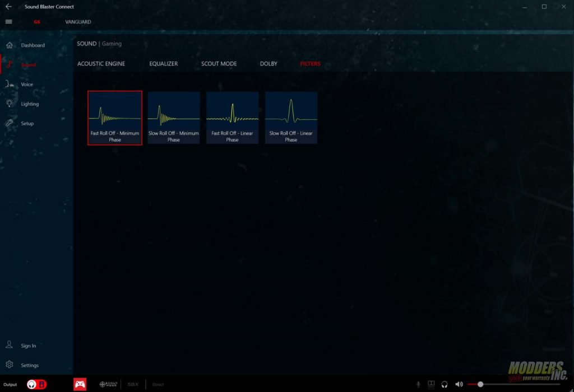This screenshot has width=574, height=392.
Task: Select the red gamepad profile icon
Action: [x=80, y=384]
